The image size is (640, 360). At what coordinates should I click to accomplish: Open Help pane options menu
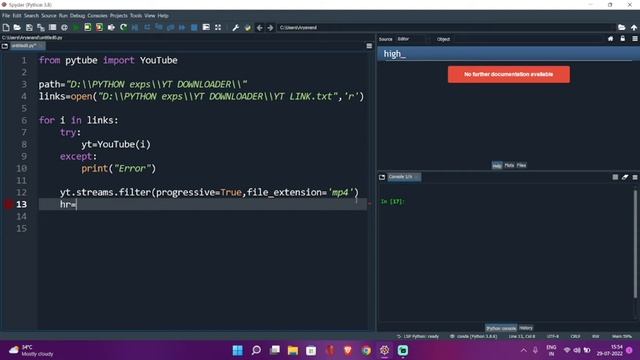tap(635, 39)
